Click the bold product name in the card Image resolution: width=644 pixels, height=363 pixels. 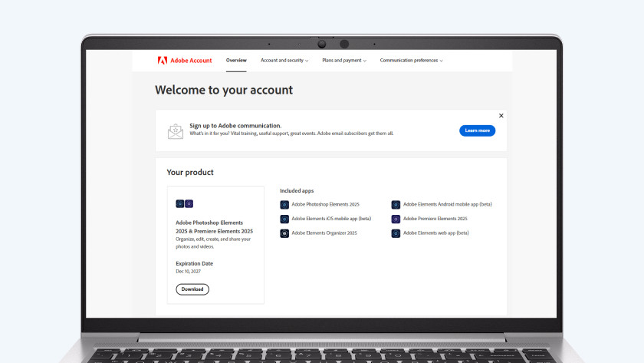(214, 226)
